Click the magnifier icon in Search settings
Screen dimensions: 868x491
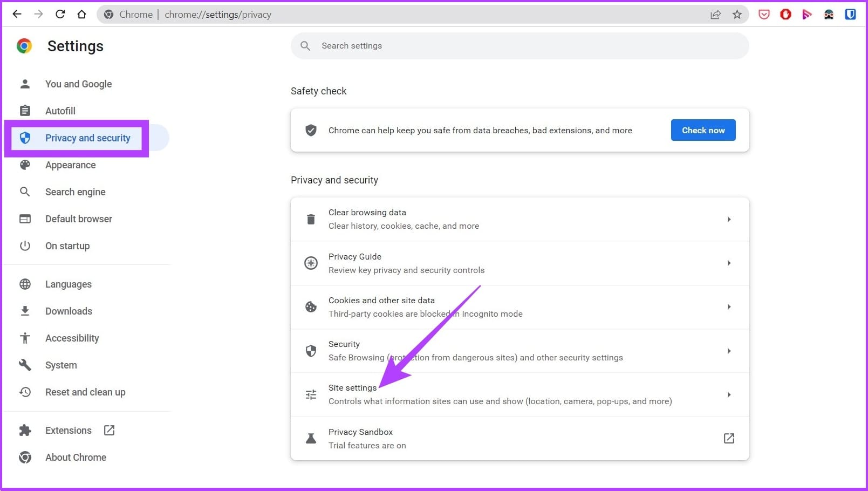coord(305,46)
